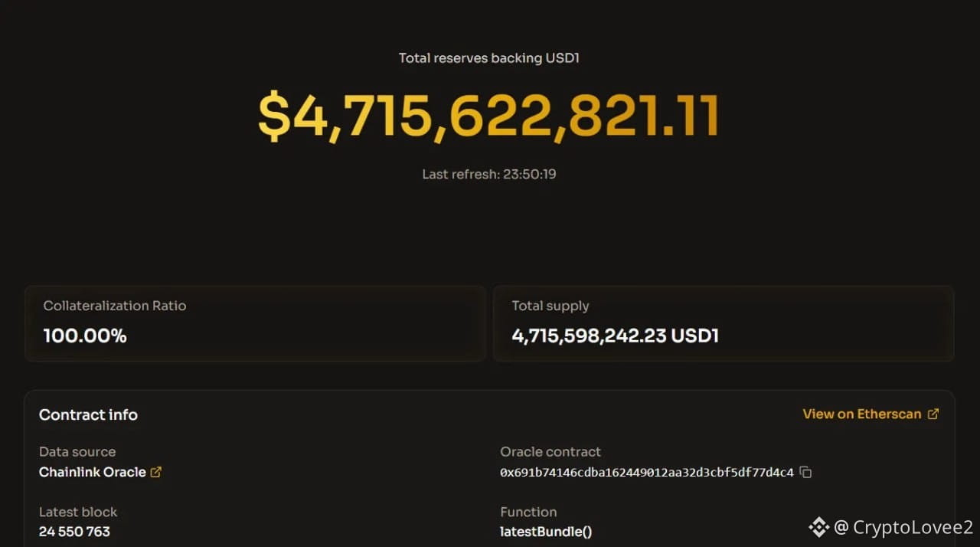Copy the oracle contract address via copy icon
The image size is (980, 547).
(x=805, y=473)
